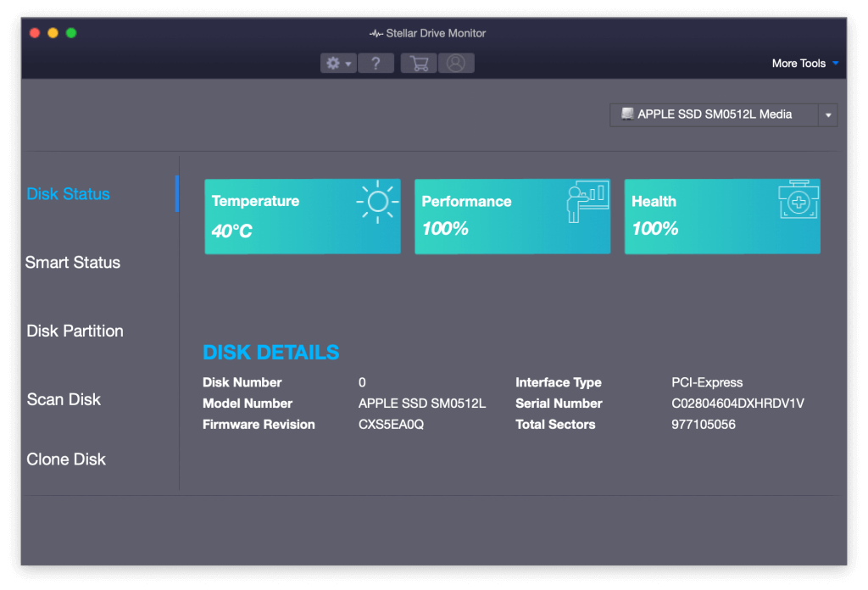Open the settings gear menu

click(x=337, y=63)
